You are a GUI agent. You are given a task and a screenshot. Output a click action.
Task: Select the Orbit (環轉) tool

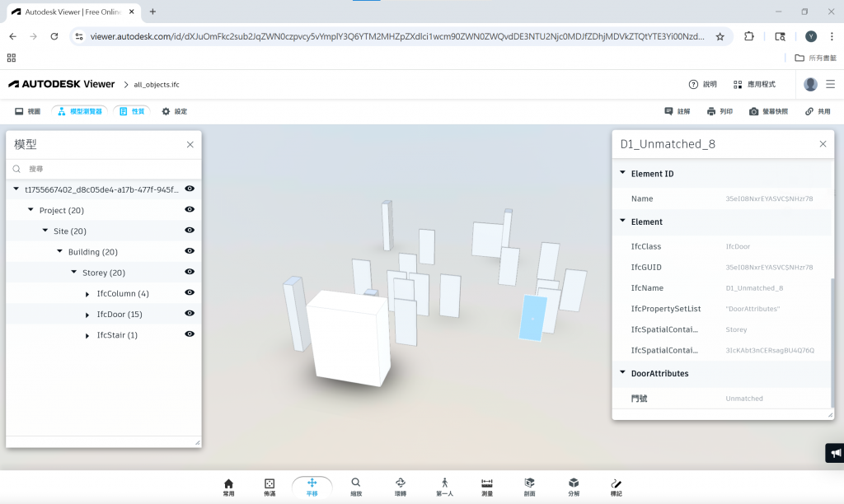pos(401,487)
